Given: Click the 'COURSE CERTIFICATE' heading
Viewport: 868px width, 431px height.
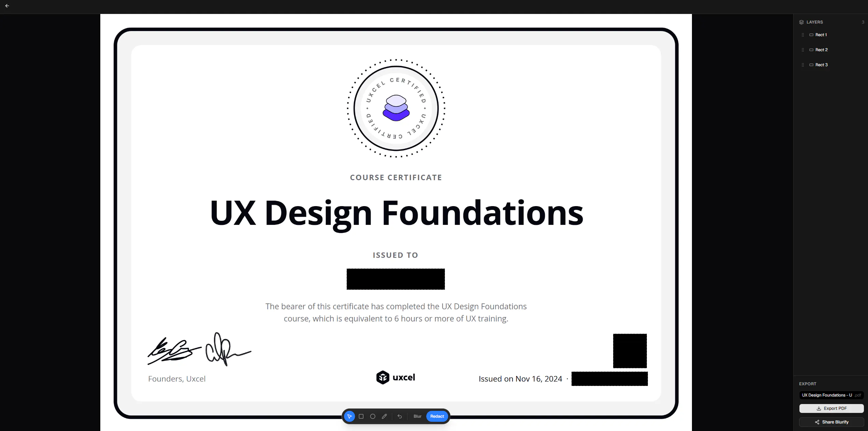Looking at the screenshot, I should 396,177.
